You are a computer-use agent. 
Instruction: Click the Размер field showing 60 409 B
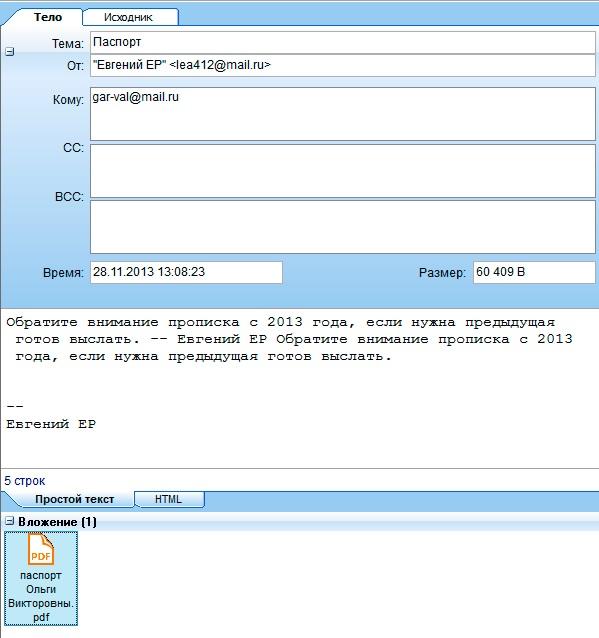(534, 272)
